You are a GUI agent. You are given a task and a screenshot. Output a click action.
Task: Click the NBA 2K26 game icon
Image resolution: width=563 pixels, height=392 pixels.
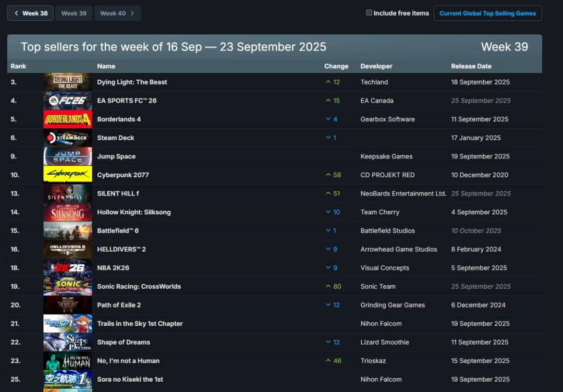point(68,268)
